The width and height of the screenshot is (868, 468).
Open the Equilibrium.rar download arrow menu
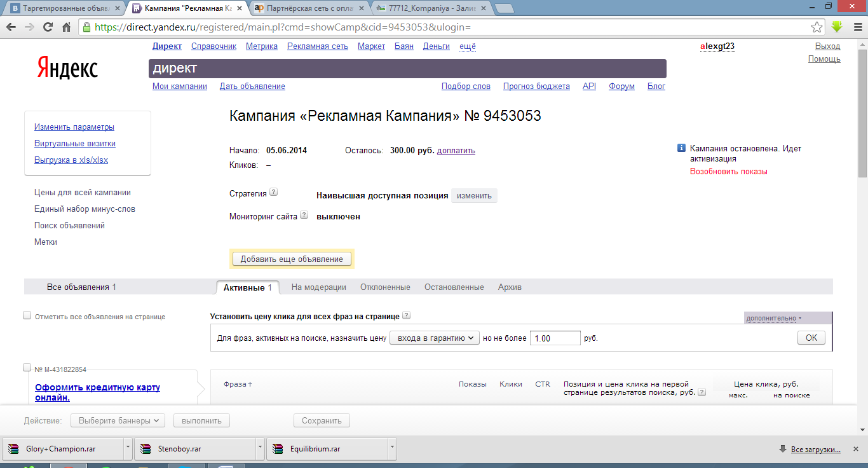point(392,449)
